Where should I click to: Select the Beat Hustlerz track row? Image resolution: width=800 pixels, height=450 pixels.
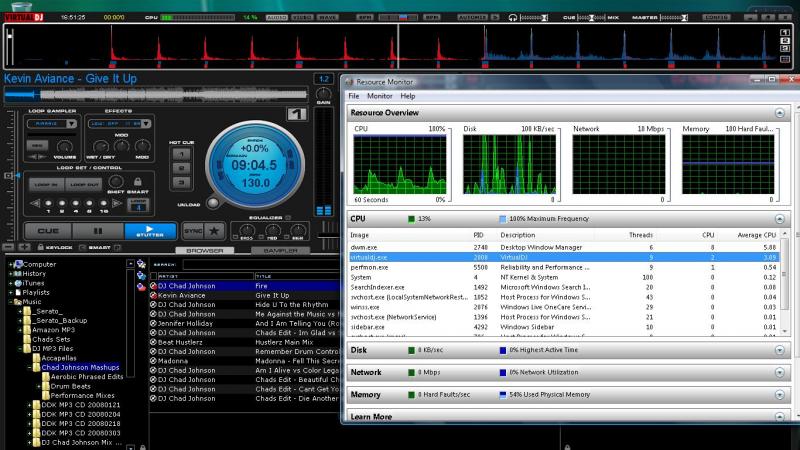pos(245,342)
